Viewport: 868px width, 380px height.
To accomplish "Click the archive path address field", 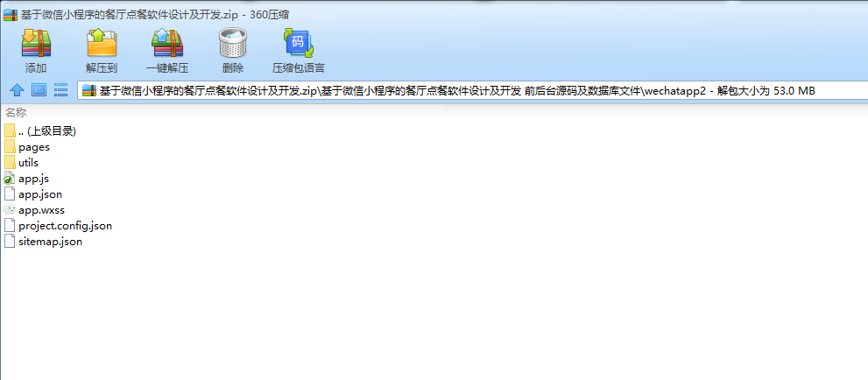I will 473,91.
